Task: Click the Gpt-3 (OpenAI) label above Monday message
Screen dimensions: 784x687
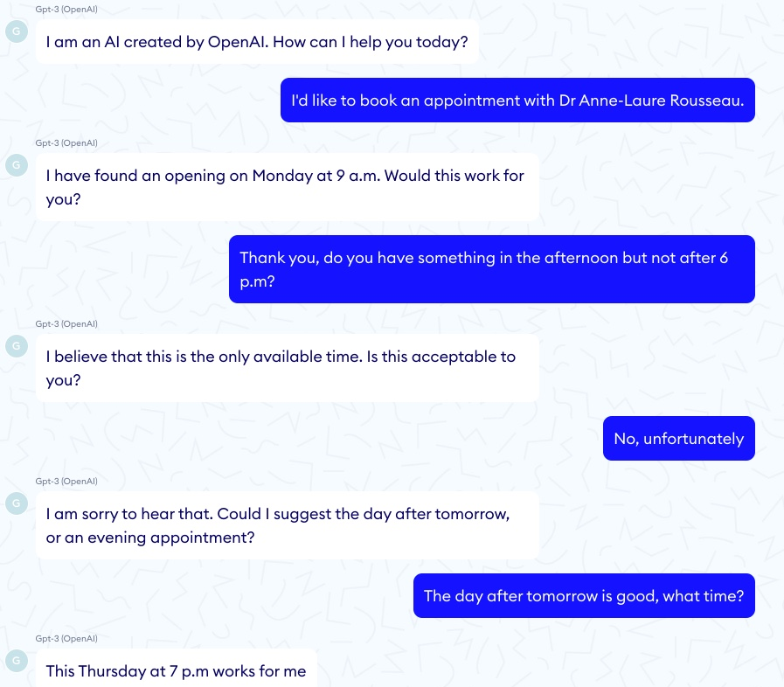Action: point(66,143)
